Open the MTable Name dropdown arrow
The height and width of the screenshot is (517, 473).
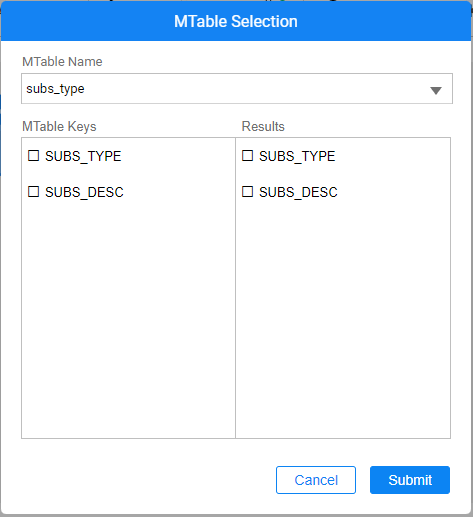click(436, 90)
